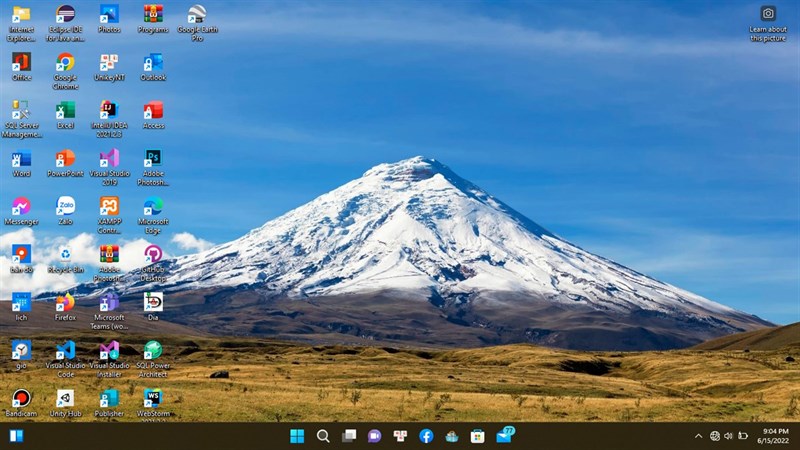Select the Photos desktop shortcut
This screenshot has width=800, height=450.
pyautogui.click(x=109, y=19)
